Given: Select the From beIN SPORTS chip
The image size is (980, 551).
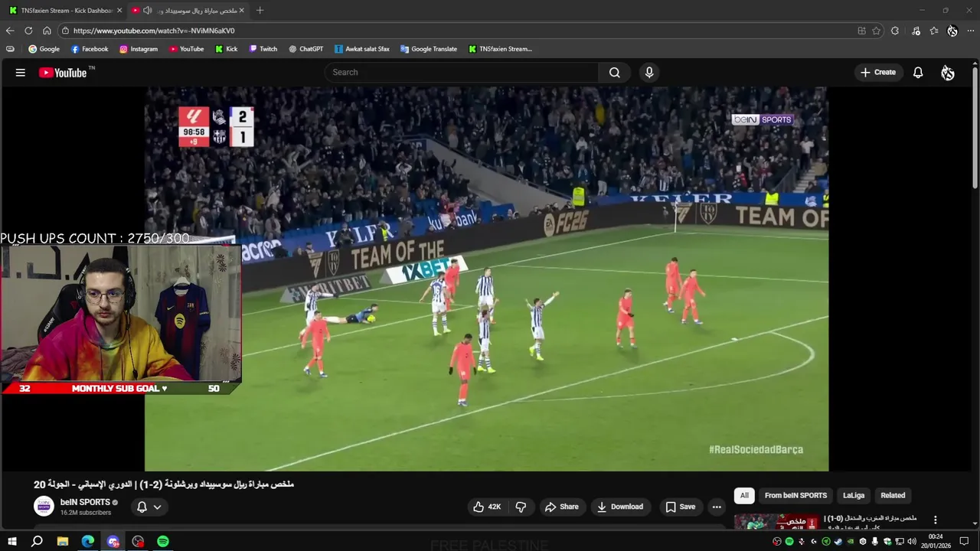Looking at the screenshot, I should point(795,495).
